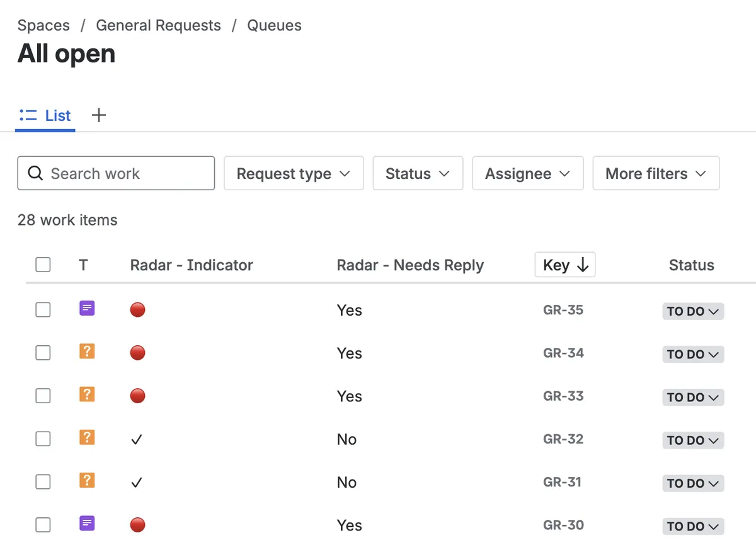Sort by the Key column header

click(x=565, y=265)
